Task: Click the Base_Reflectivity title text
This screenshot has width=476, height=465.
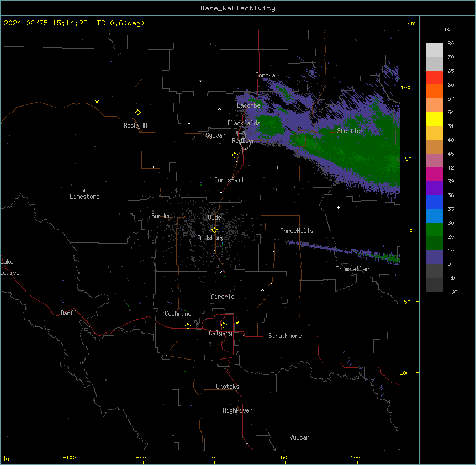Action: pos(238,8)
